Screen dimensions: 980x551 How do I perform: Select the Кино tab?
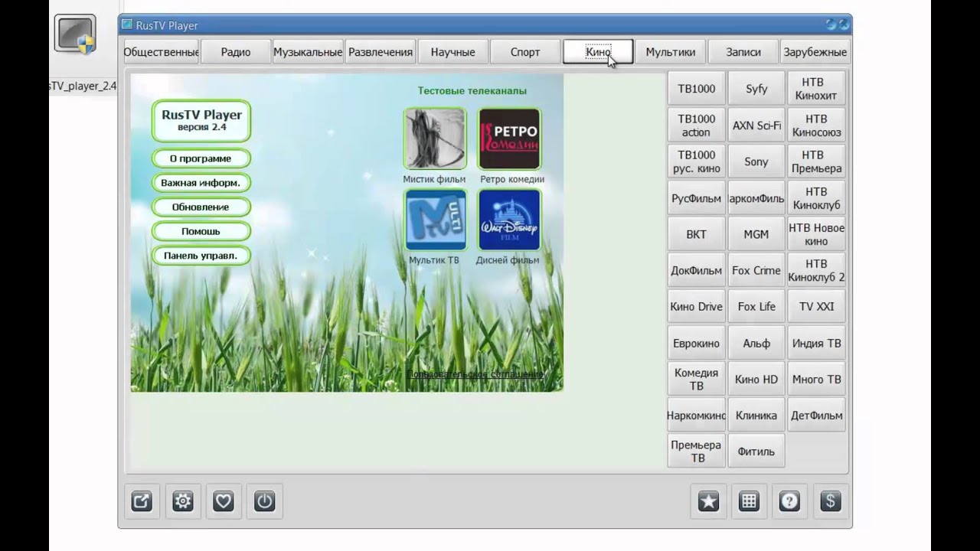pyautogui.click(x=598, y=52)
